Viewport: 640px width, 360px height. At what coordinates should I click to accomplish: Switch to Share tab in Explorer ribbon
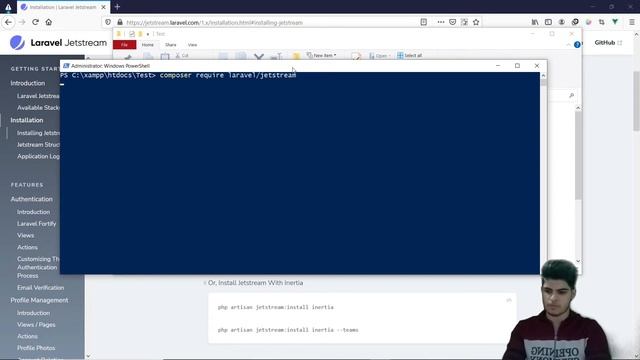(x=171, y=44)
